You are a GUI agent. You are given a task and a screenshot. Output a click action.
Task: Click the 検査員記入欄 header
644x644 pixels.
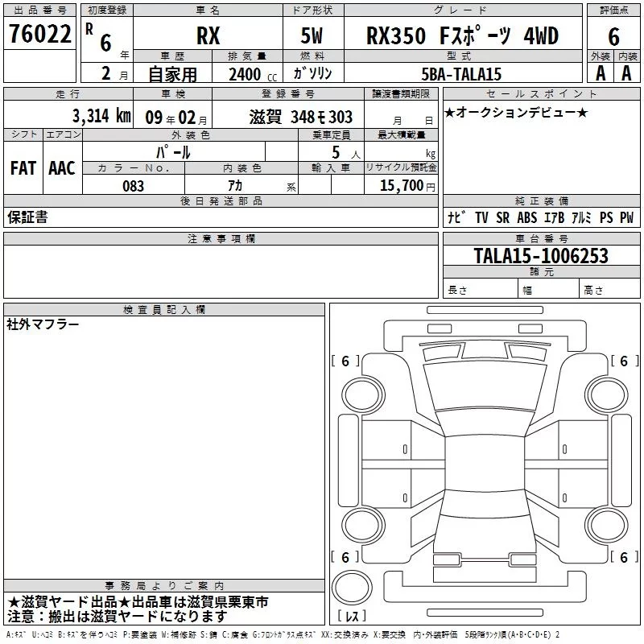pos(164,310)
